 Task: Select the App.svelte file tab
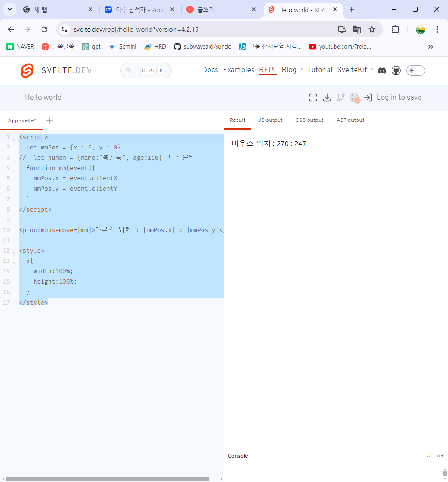tap(22, 120)
